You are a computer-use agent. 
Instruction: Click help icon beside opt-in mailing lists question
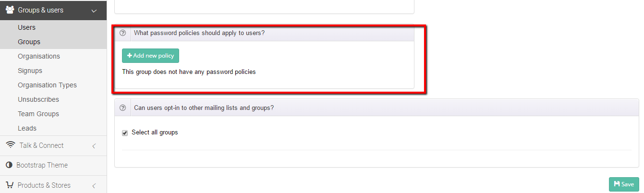point(122,108)
